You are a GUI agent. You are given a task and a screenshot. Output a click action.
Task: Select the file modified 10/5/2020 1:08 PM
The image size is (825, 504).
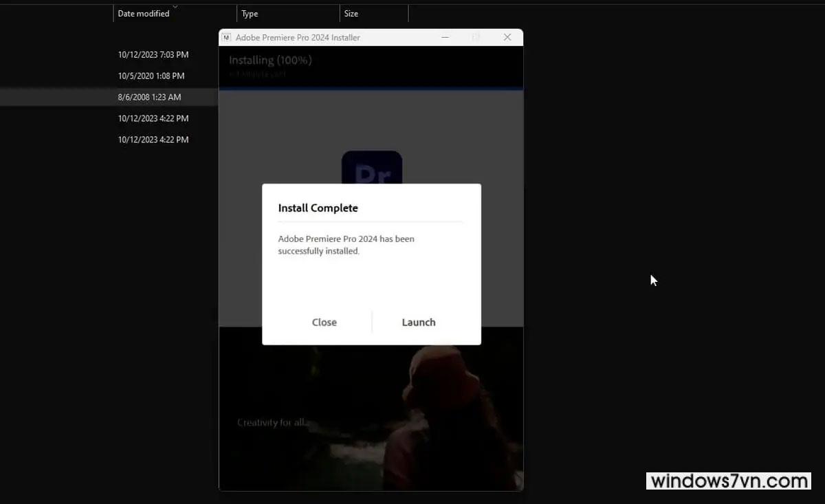151,76
